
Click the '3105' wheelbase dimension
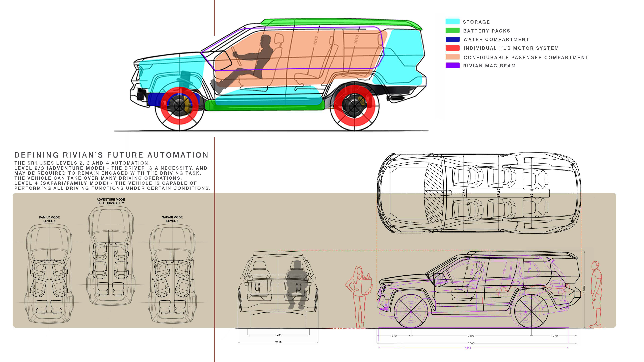tap(471, 336)
